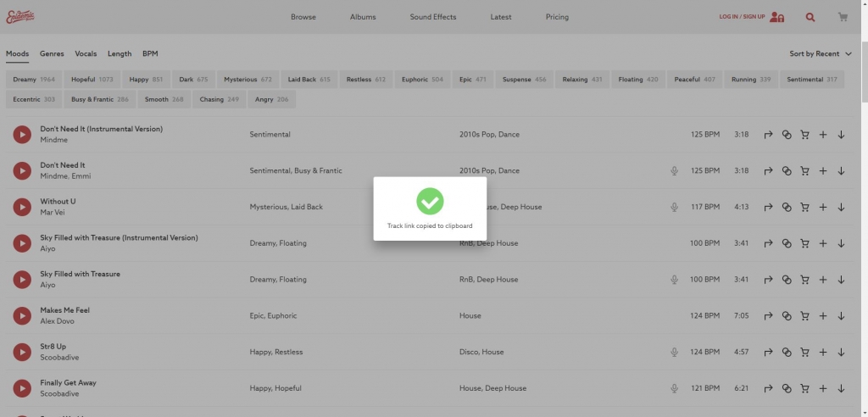The image size is (868, 417).
Task: Click the Epidemic Sound logo
Action: pyautogui.click(x=20, y=17)
